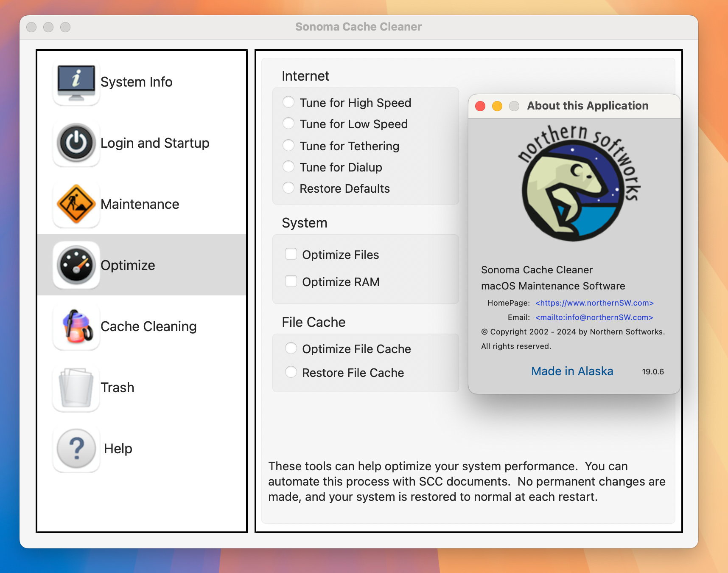Click the Login and Startup power icon

point(76,143)
